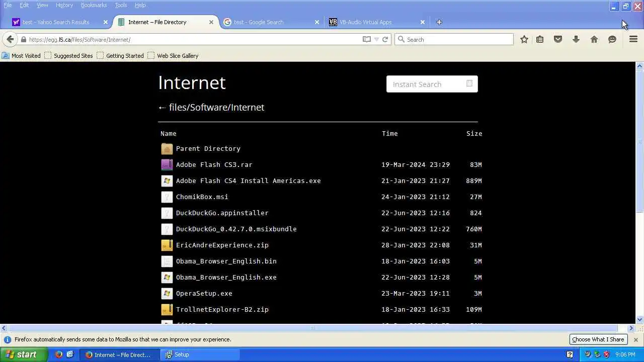The image size is (644, 362).
Task: Open the address bar history dropdown arrow
Action: [376, 39]
